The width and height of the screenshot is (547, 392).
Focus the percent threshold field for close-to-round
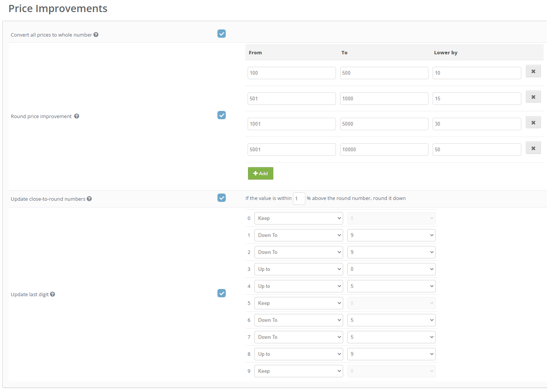pos(299,198)
